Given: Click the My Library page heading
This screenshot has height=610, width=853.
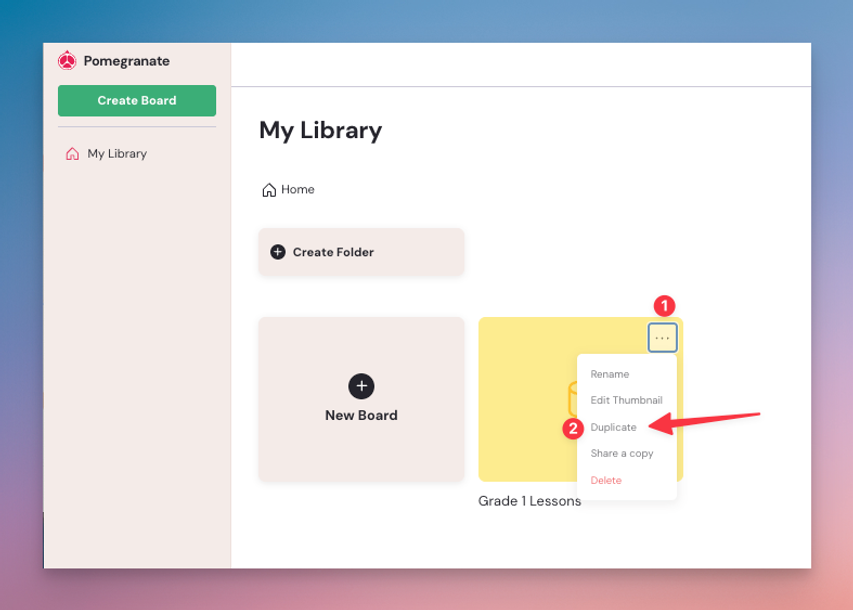Looking at the screenshot, I should [320, 131].
